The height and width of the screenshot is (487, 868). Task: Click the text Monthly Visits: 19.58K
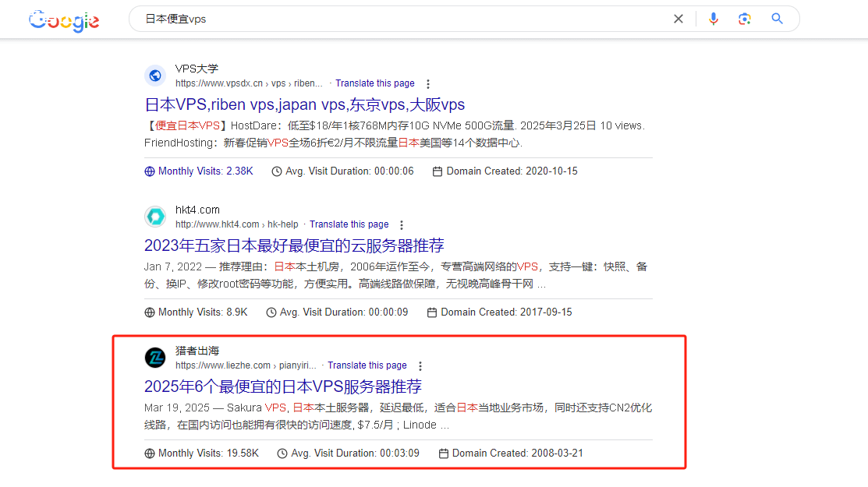209,453
